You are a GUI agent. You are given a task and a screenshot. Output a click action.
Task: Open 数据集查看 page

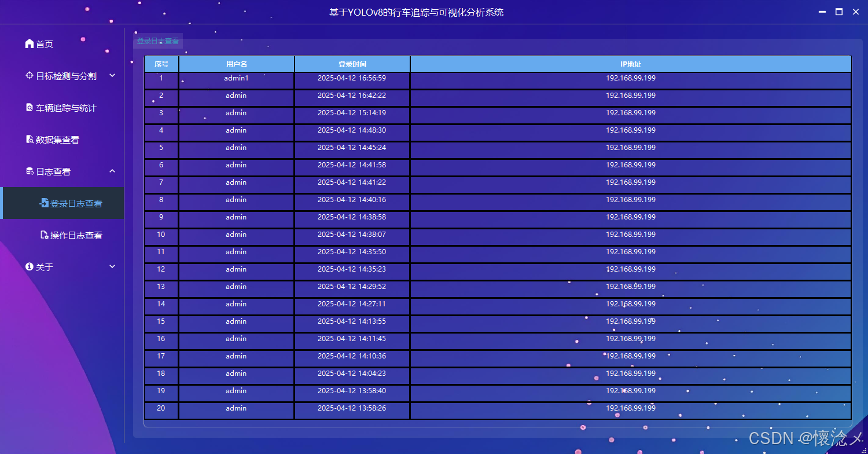pos(57,140)
